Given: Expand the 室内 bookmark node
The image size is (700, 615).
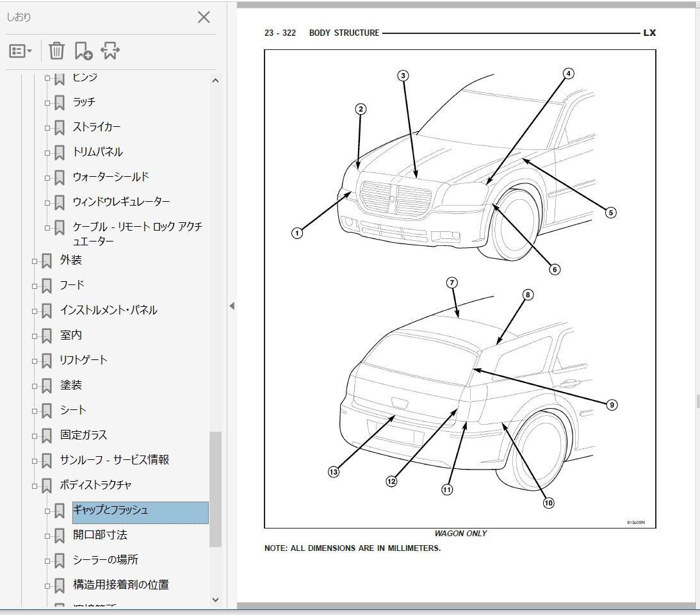Looking at the screenshot, I should 35,336.
